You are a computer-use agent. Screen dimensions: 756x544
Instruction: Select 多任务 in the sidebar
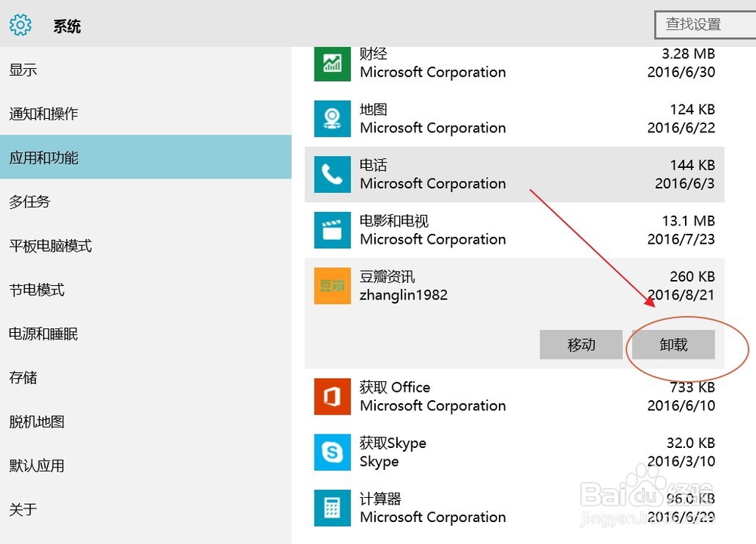click(29, 202)
